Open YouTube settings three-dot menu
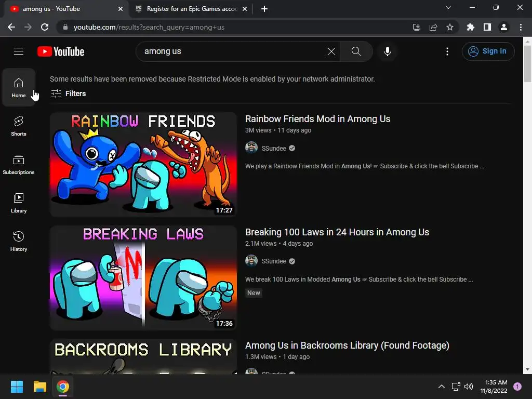The image size is (532, 399). [x=447, y=51]
